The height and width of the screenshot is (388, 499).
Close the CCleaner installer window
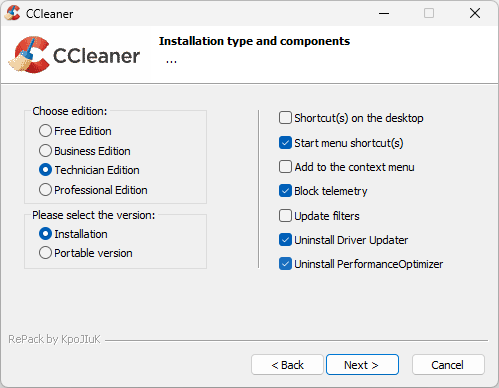pyautogui.click(x=475, y=13)
